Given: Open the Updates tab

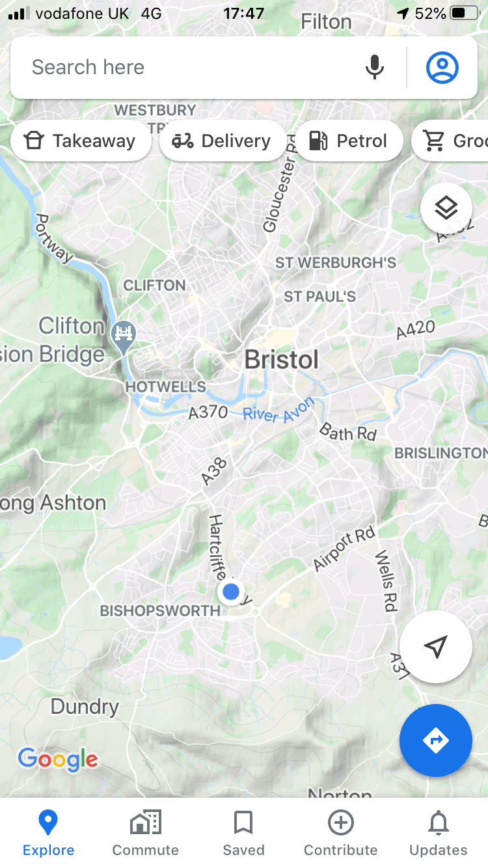Looking at the screenshot, I should coord(439,833).
